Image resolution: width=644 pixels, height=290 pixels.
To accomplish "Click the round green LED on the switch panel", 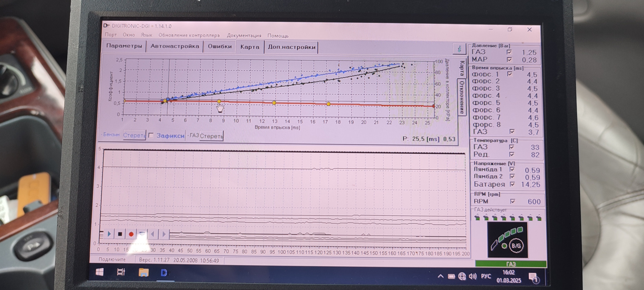I will tap(504, 246).
